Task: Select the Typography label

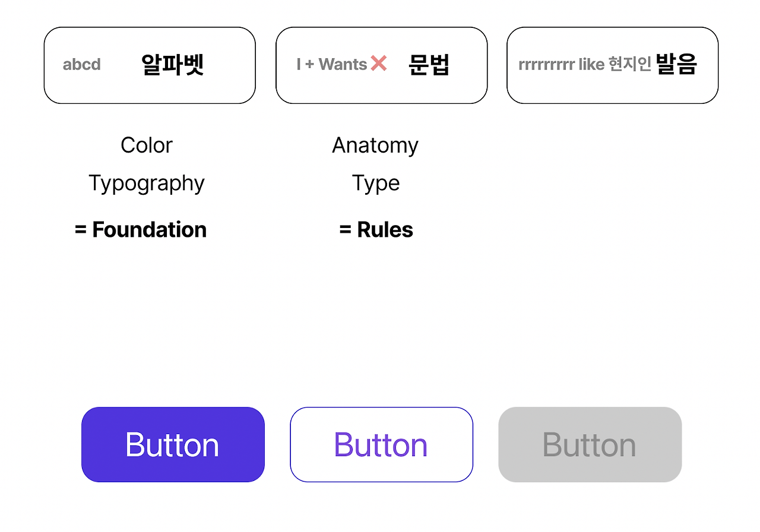Action: [147, 183]
